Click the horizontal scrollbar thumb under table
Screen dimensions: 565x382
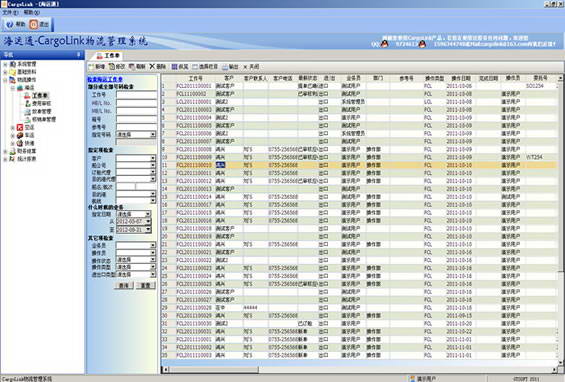[213, 370]
